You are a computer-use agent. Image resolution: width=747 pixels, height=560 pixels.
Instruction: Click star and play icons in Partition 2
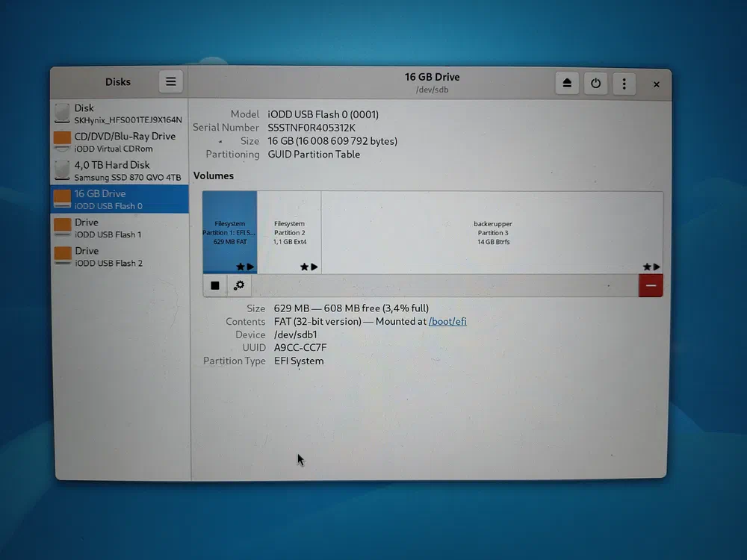point(309,267)
